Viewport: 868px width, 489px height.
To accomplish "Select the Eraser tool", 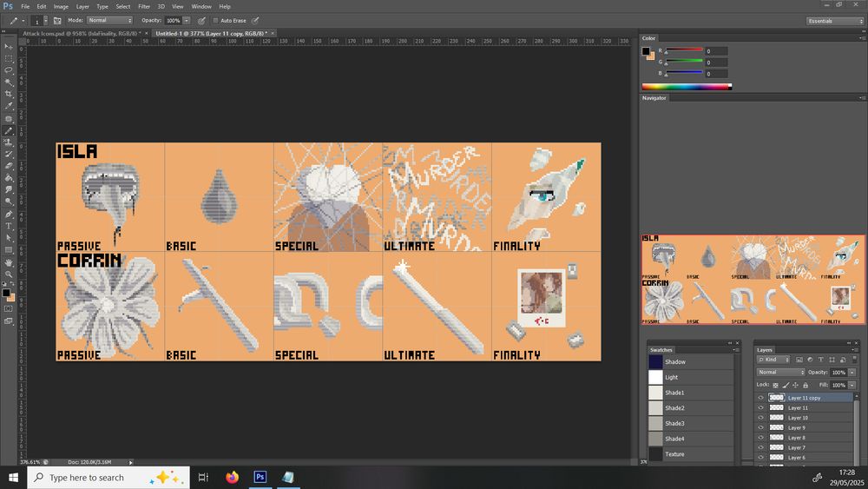I will (9, 166).
